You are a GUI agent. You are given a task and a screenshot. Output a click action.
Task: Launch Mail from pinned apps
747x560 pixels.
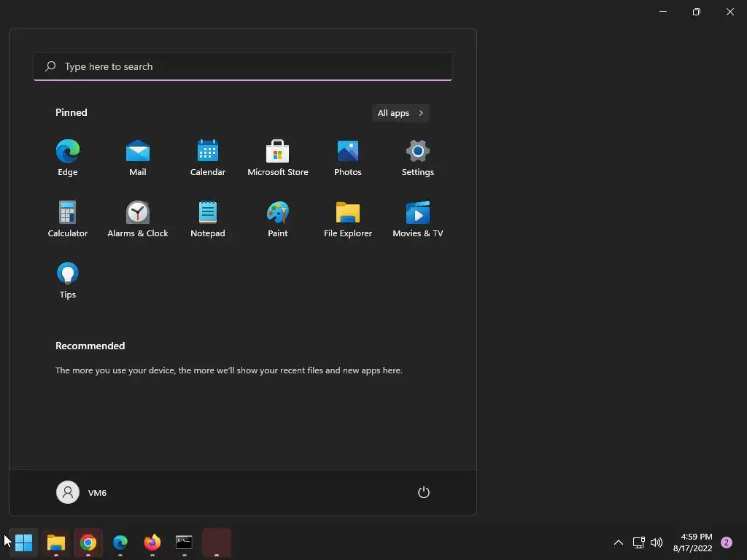point(138,158)
